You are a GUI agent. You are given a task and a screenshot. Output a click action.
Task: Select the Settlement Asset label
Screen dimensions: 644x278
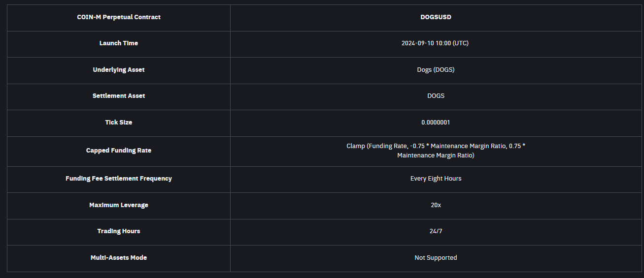coord(119,96)
